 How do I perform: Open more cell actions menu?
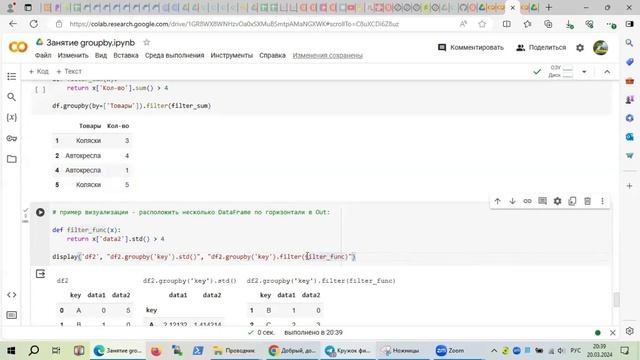(602, 201)
